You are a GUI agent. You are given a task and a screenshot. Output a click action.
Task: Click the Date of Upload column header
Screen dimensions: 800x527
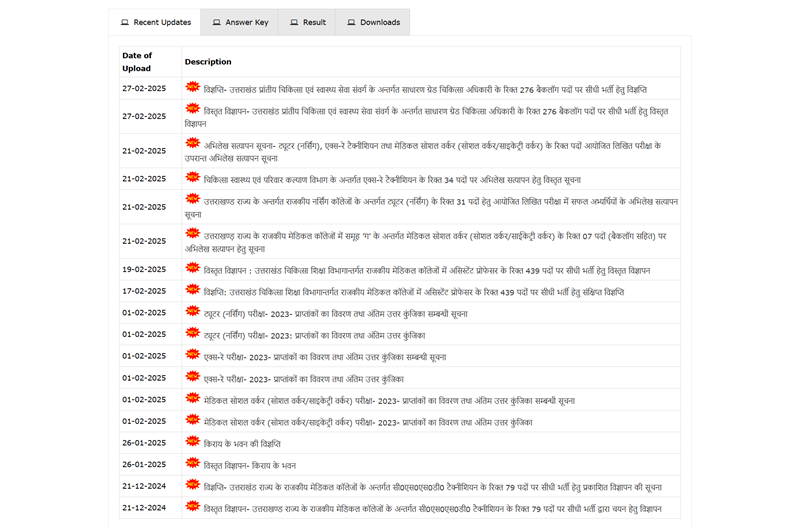pos(137,61)
